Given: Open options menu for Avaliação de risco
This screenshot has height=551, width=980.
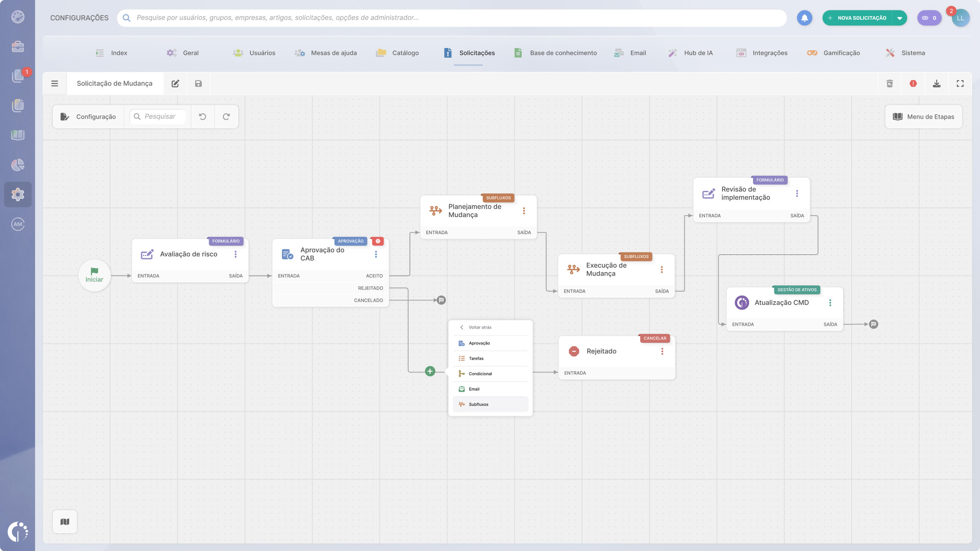Looking at the screenshot, I should pos(236,254).
